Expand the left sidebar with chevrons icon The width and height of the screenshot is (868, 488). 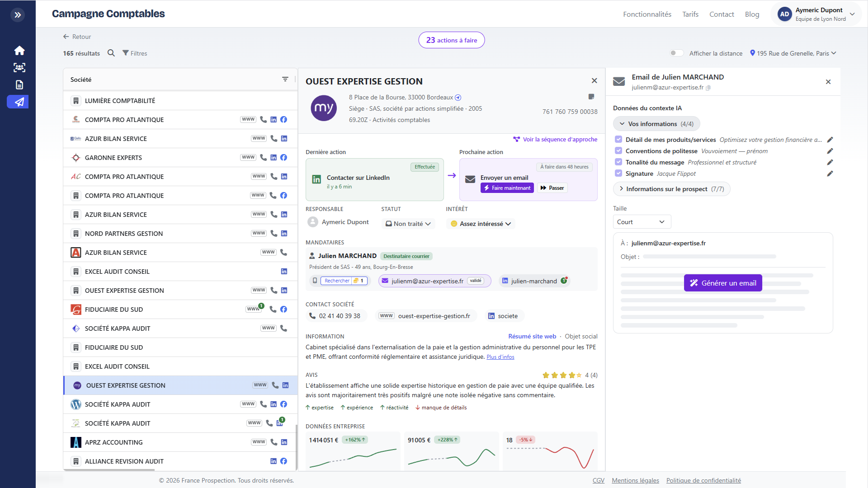tap(18, 15)
